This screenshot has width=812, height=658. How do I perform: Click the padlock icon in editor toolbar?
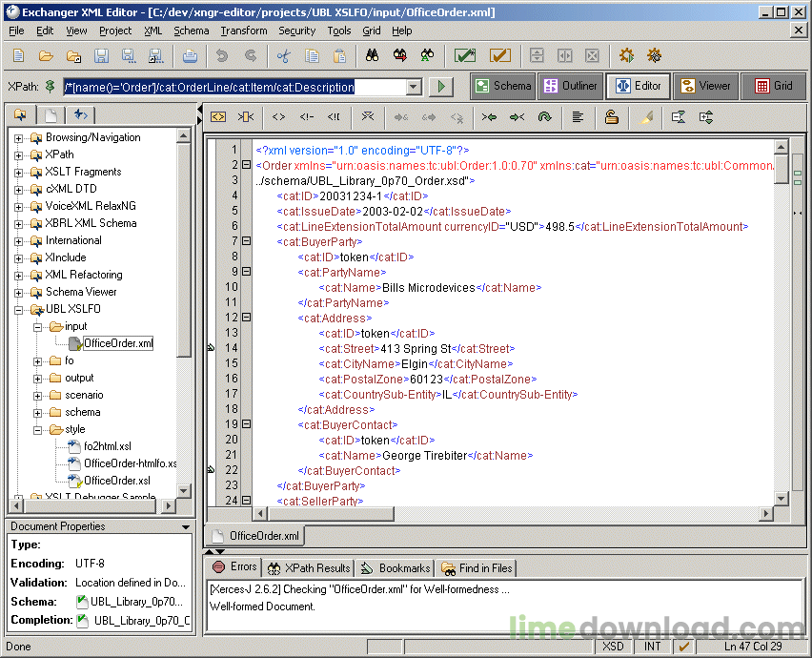611,117
